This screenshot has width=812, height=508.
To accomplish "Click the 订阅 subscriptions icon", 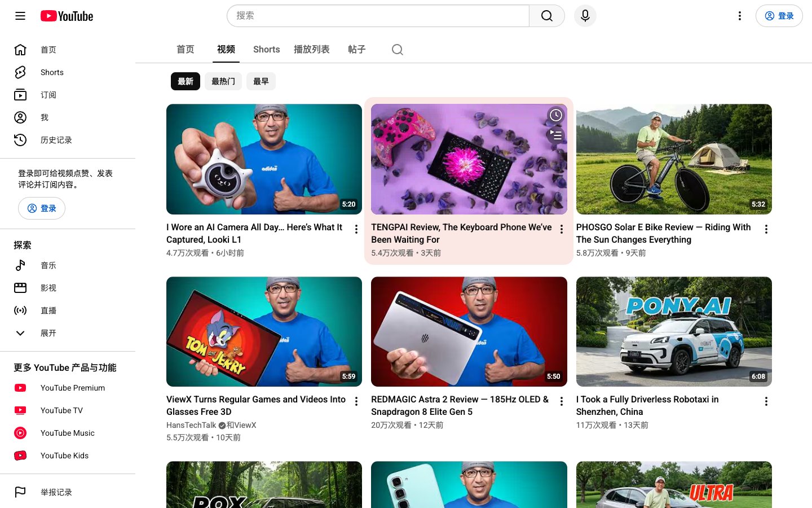I will tap(20, 95).
